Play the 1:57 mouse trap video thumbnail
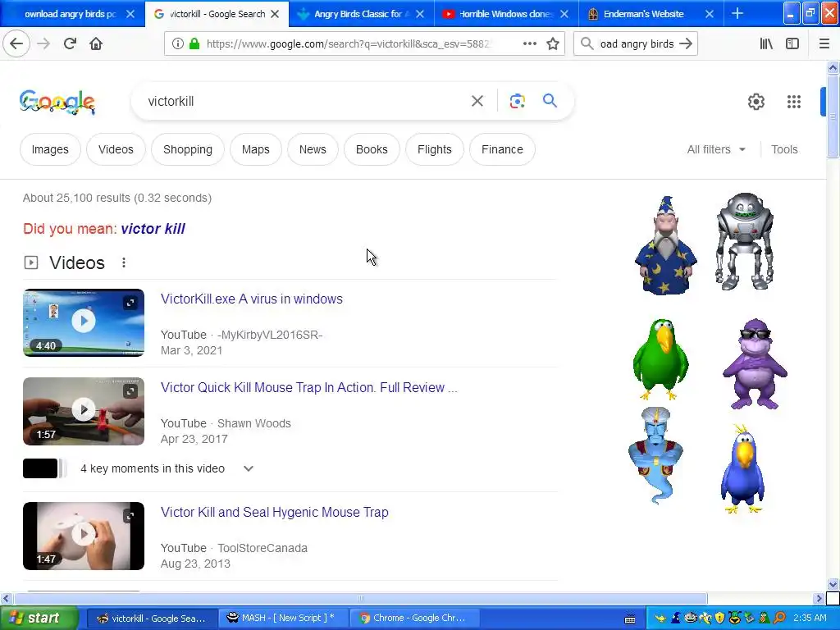840x630 pixels. click(x=84, y=411)
